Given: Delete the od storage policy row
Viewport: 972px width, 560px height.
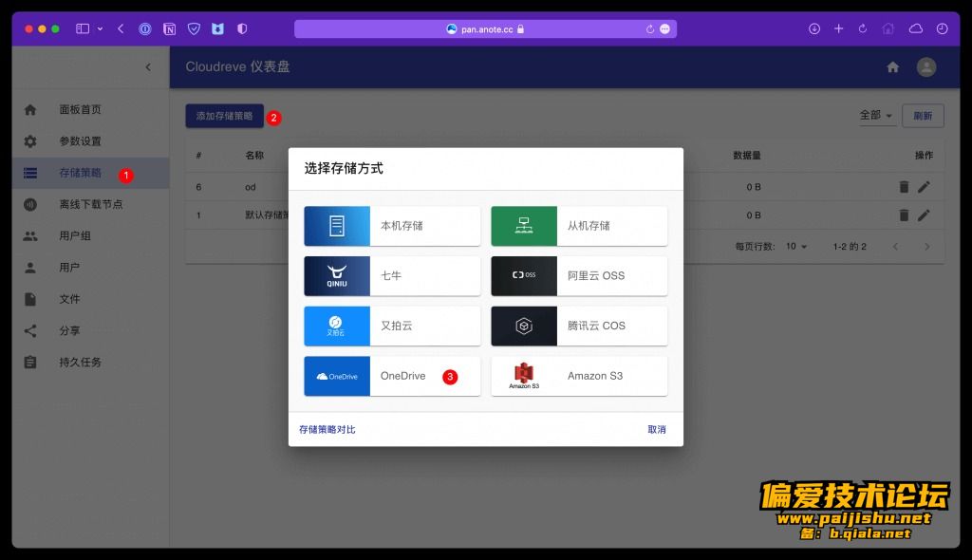Looking at the screenshot, I should [904, 187].
